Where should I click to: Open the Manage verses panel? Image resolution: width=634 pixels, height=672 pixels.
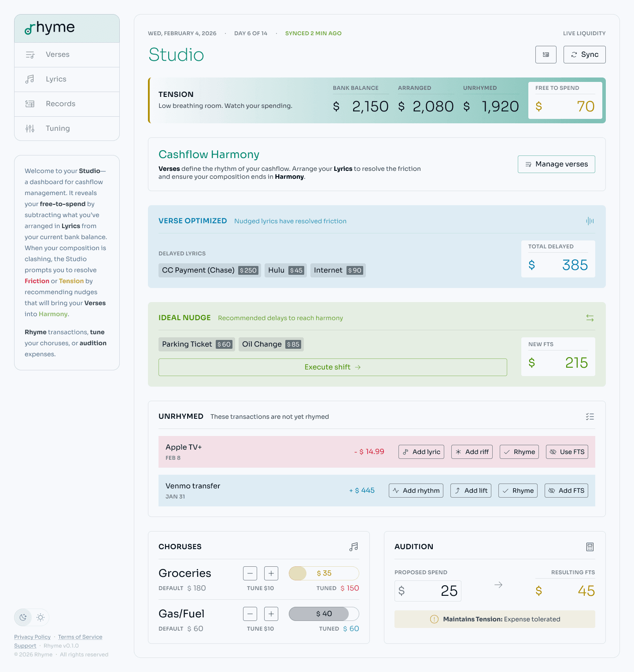pos(556,164)
